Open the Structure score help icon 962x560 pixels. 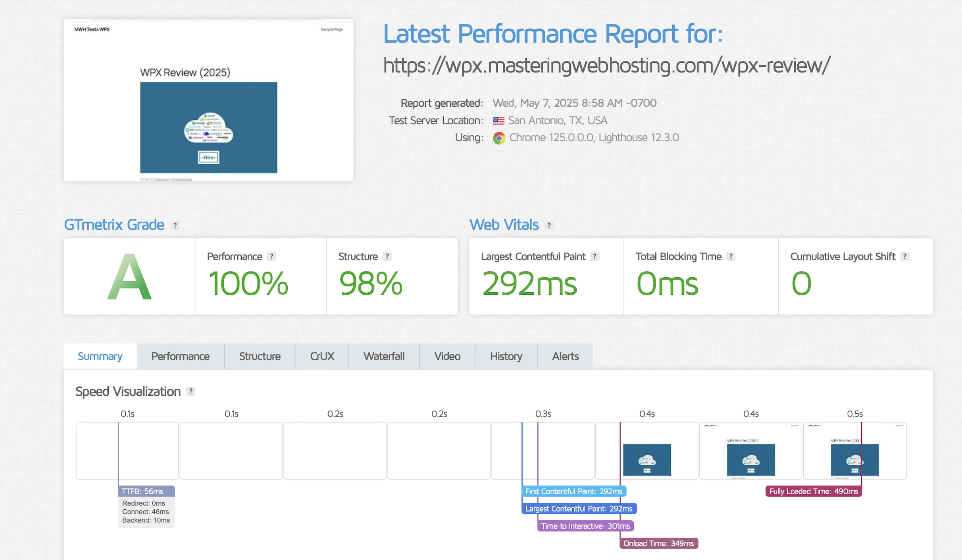pos(387,257)
